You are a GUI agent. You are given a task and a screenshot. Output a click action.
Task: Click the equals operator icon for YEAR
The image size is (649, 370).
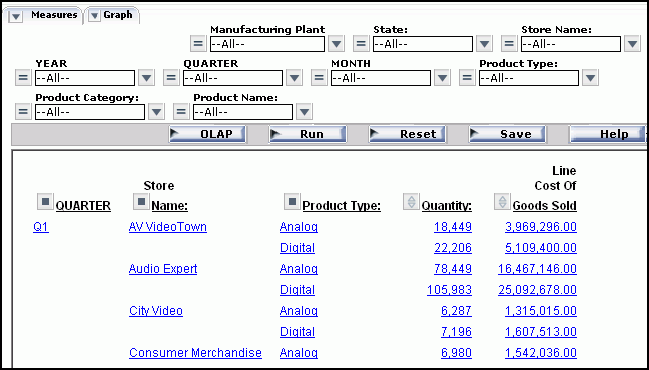(23, 78)
